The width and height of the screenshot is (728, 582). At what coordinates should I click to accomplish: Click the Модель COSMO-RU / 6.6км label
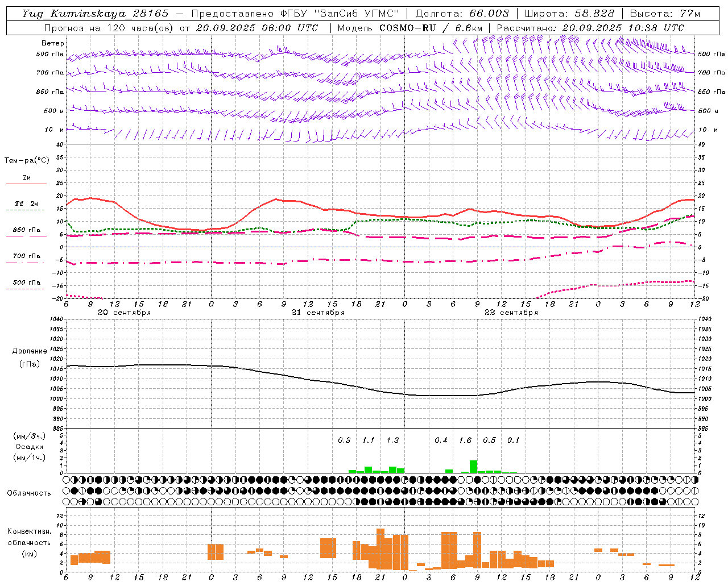(410, 28)
